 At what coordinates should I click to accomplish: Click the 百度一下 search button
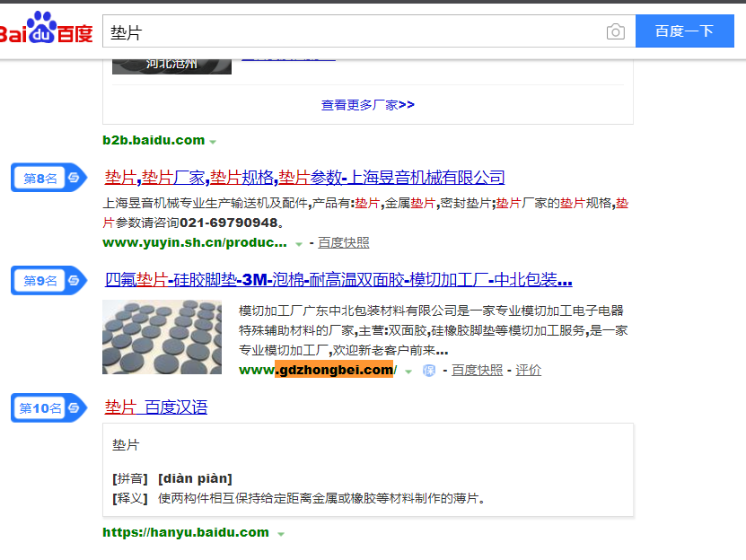(685, 31)
